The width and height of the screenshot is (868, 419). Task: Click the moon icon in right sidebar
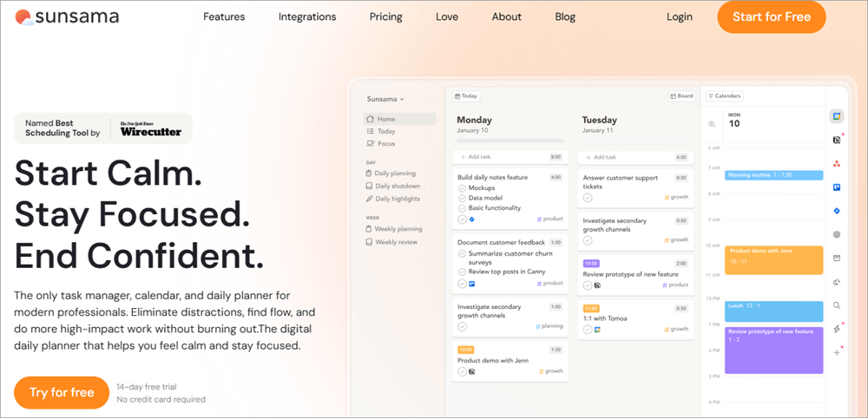click(837, 282)
